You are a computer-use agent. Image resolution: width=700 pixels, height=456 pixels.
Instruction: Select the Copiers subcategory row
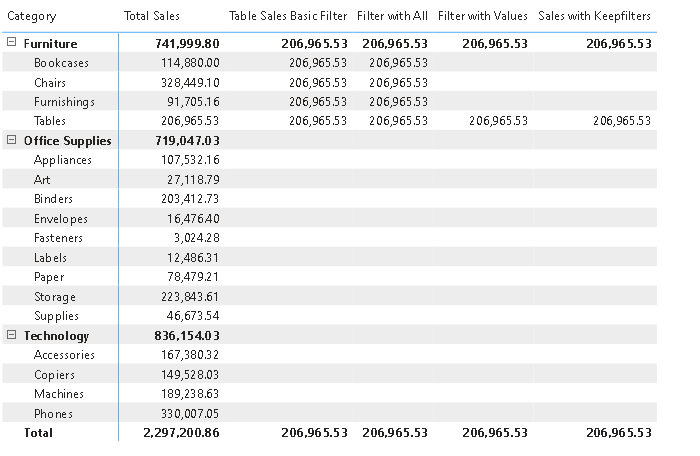[x=56, y=375]
